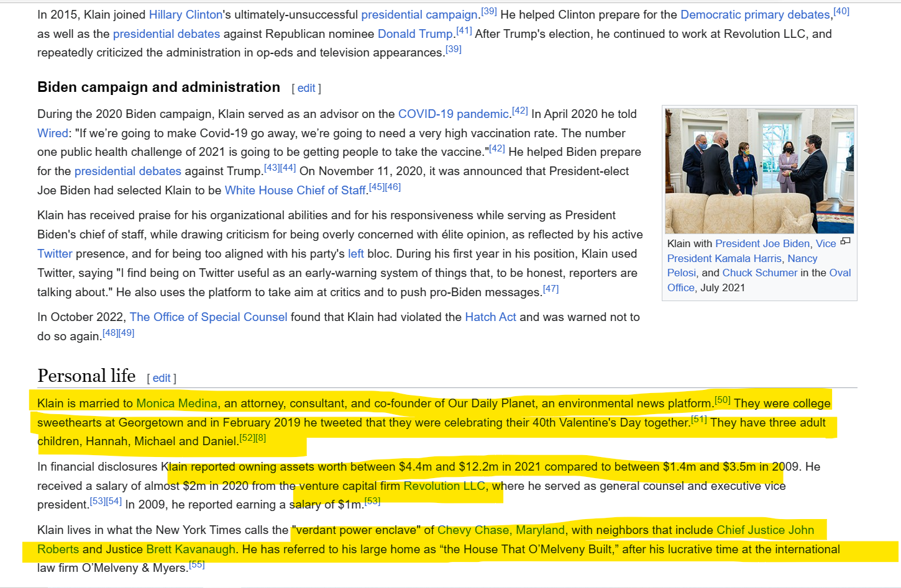Open the Chuck Schumer caption link
Screen dimensions: 901x588
pos(759,273)
